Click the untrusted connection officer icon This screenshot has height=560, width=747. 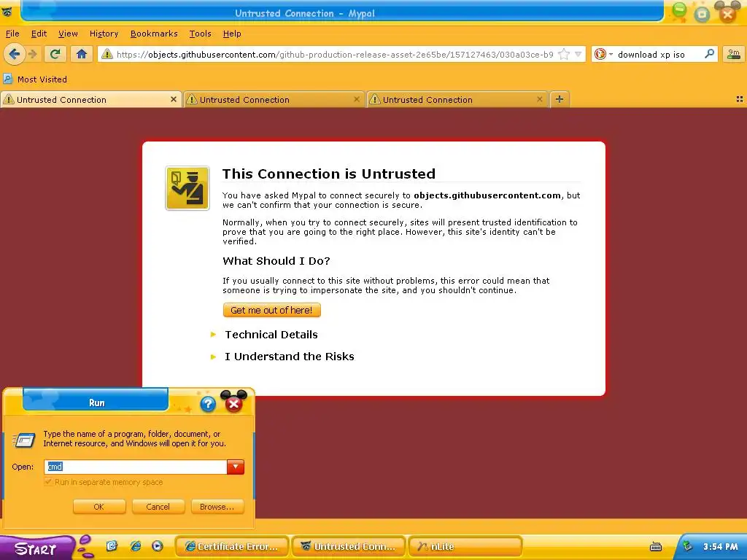(x=187, y=188)
